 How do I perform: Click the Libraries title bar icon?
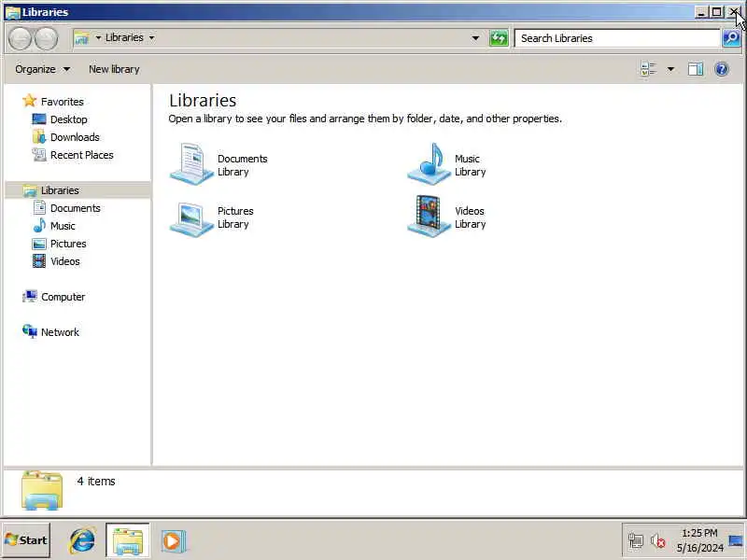click(12, 12)
